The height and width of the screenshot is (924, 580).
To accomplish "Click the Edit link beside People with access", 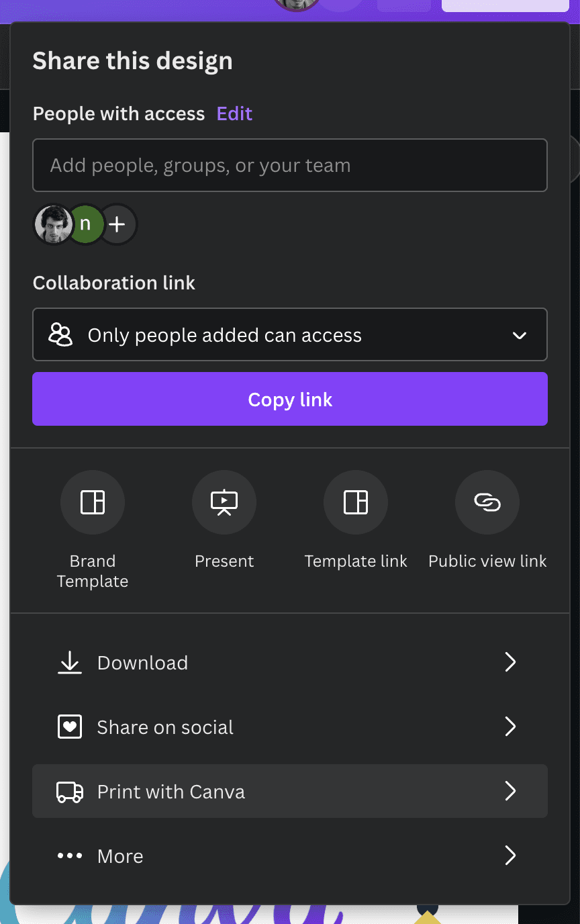I will (234, 113).
